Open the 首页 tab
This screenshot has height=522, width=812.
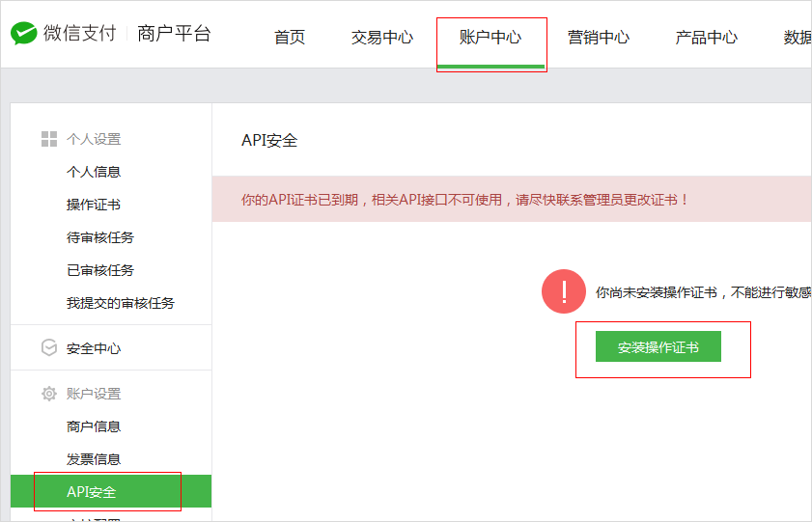(290, 38)
